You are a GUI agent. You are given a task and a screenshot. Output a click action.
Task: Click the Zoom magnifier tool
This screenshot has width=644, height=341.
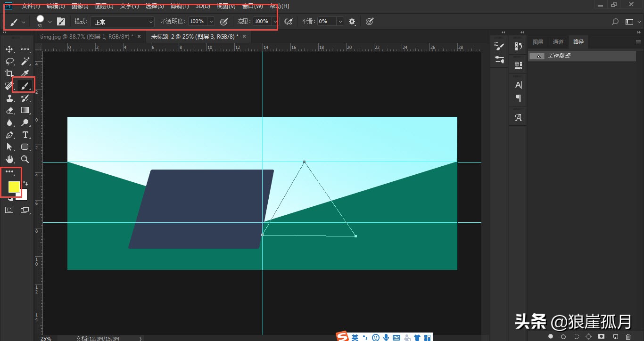25,160
